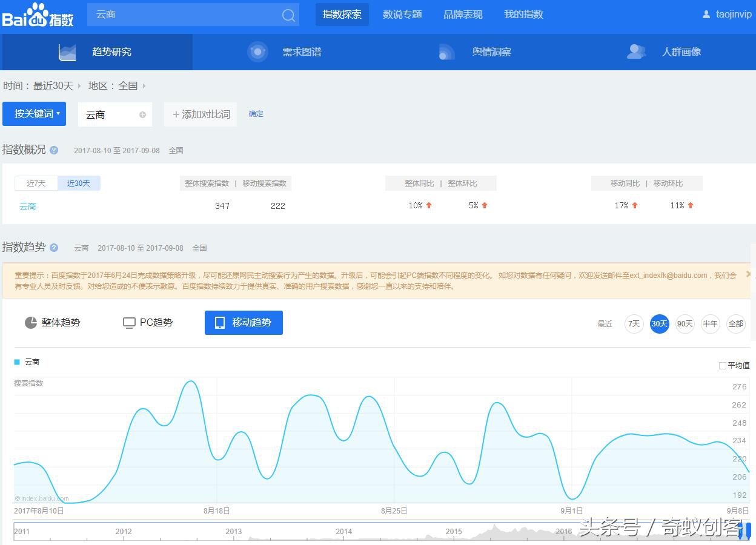Show the PC趋势 chart
The width and height of the screenshot is (756, 545).
[x=148, y=323]
